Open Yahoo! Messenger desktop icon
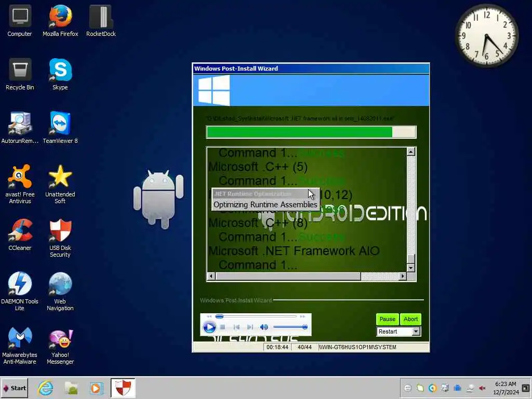 [60, 345]
